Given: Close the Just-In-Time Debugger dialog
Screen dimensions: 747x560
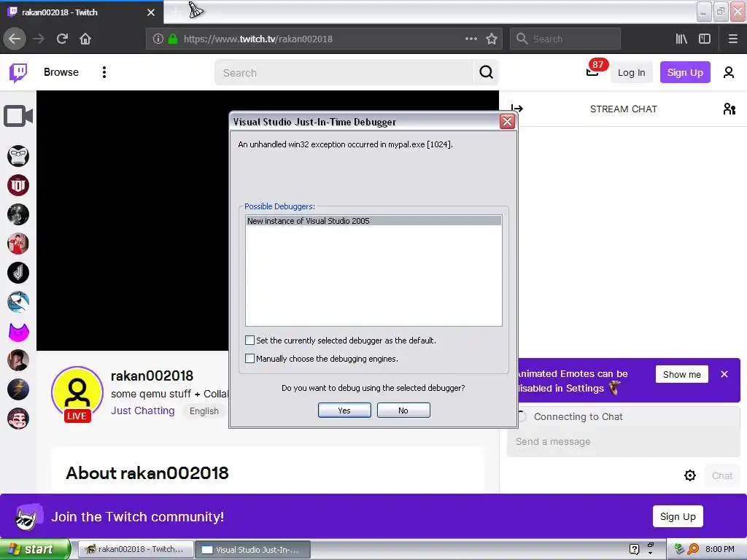Looking at the screenshot, I should pyautogui.click(x=507, y=122).
